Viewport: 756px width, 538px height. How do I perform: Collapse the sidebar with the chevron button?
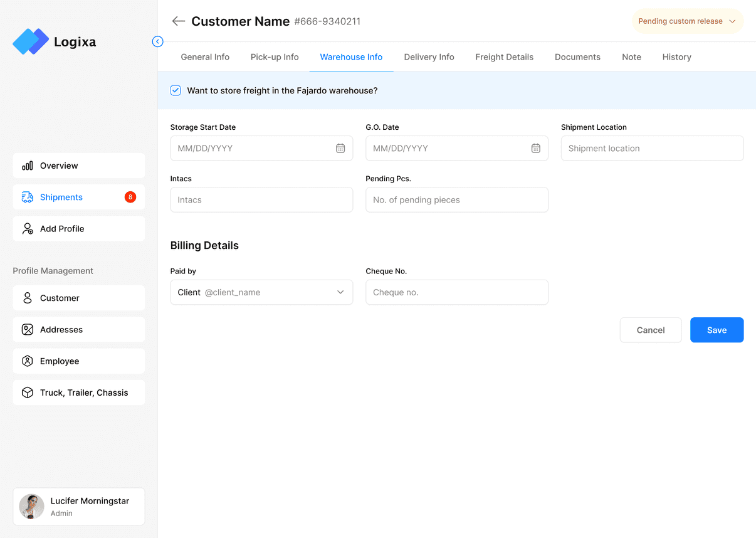pos(157,41)
